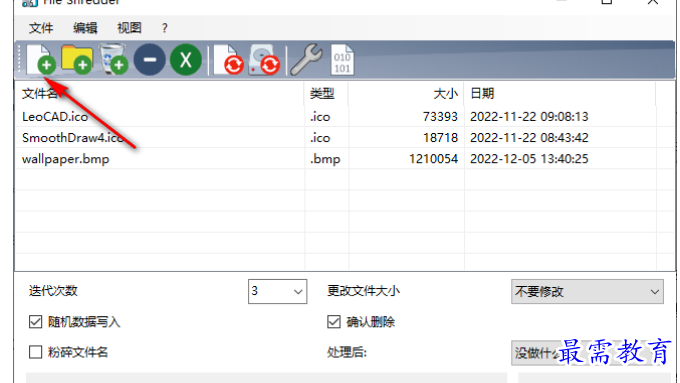Click date 2022-11-22 08:43:42
The image size is (680, 383).
pos(529,137)
